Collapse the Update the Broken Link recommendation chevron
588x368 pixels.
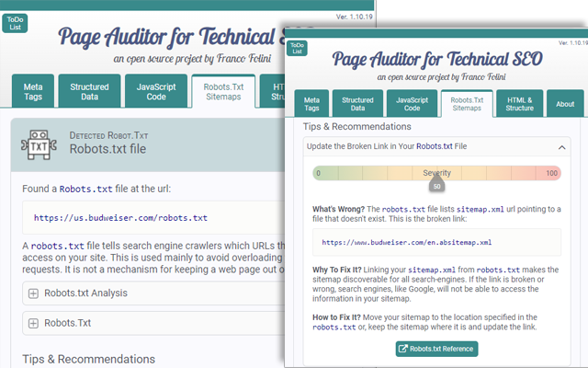pos(561,147)
